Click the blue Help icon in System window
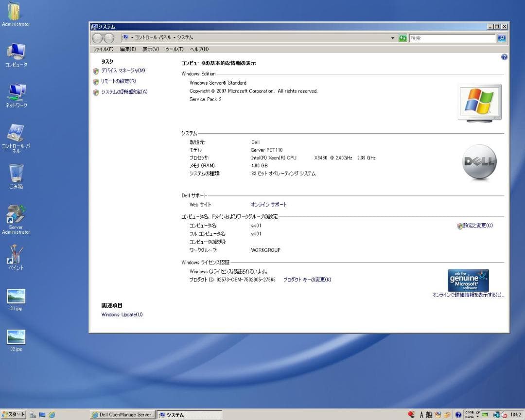525x420 pixels. [x=504, y=57]
